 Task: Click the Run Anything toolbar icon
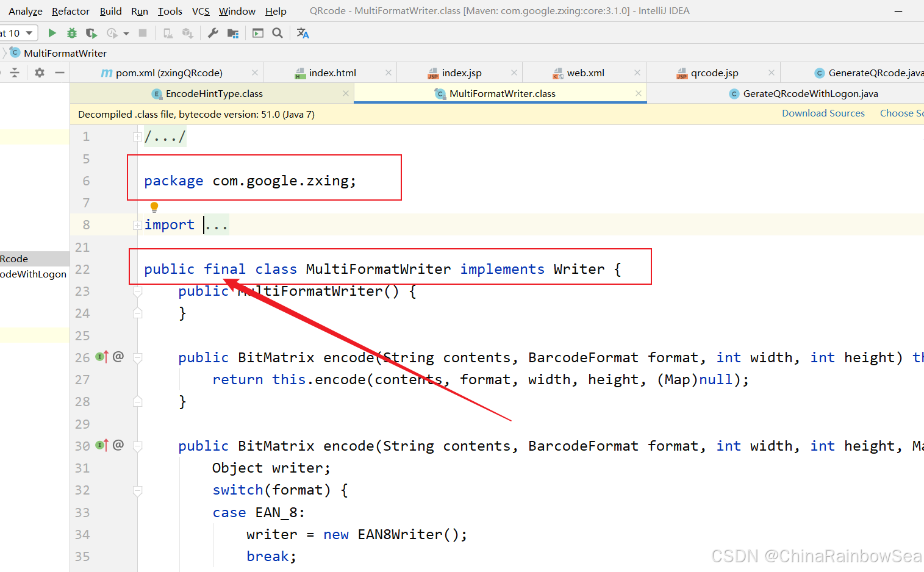[x=258, y=33]
